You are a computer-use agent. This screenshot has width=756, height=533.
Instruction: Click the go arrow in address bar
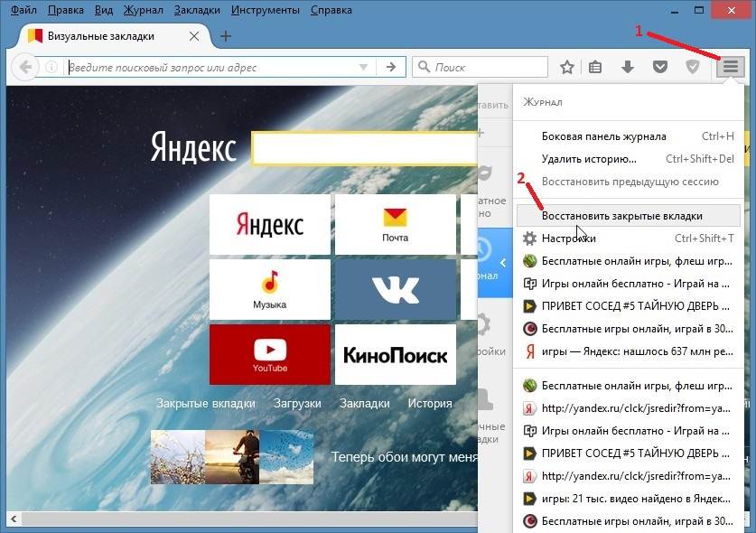(x=391, y=67)
